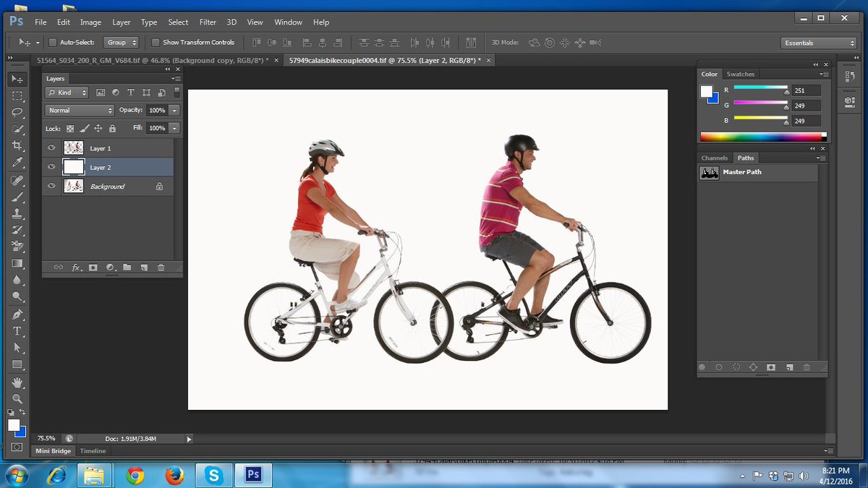
Task: Select the Spot Healing Brush tool
Action: (x=17, y=181)
